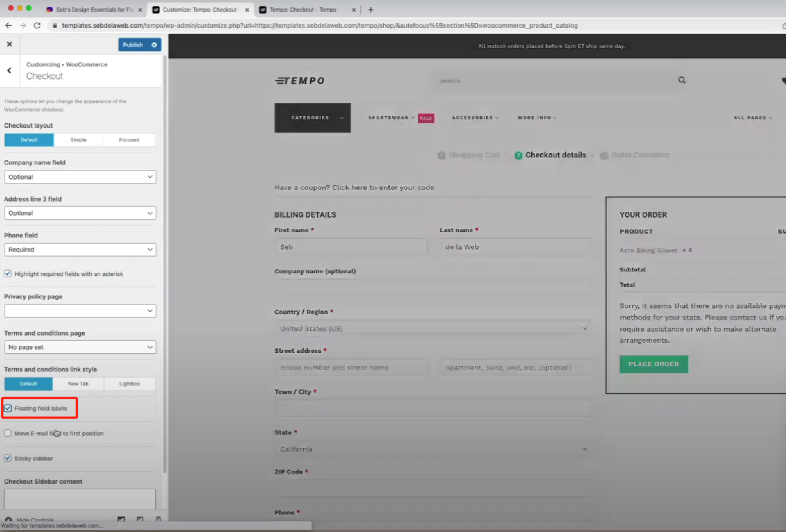Reload the page with the browser refresh icon
The height and width of the screenshot is (532, 786).
tap(38, 25)
